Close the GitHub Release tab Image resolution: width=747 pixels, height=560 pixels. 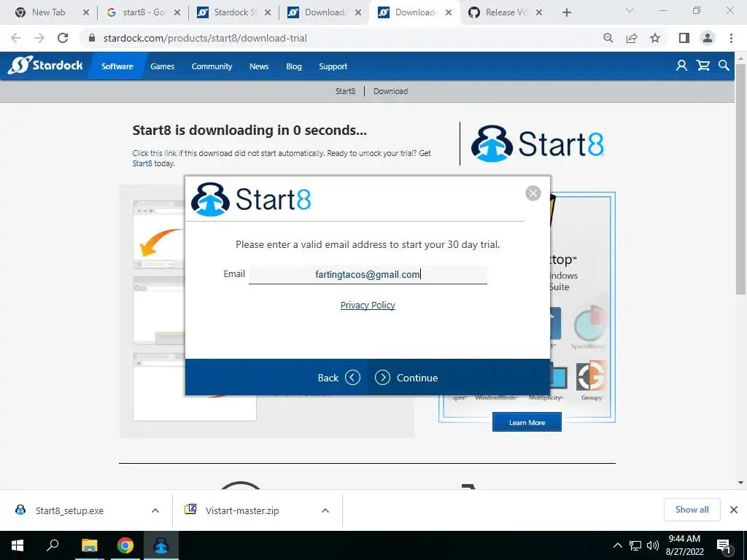(539, 12)
